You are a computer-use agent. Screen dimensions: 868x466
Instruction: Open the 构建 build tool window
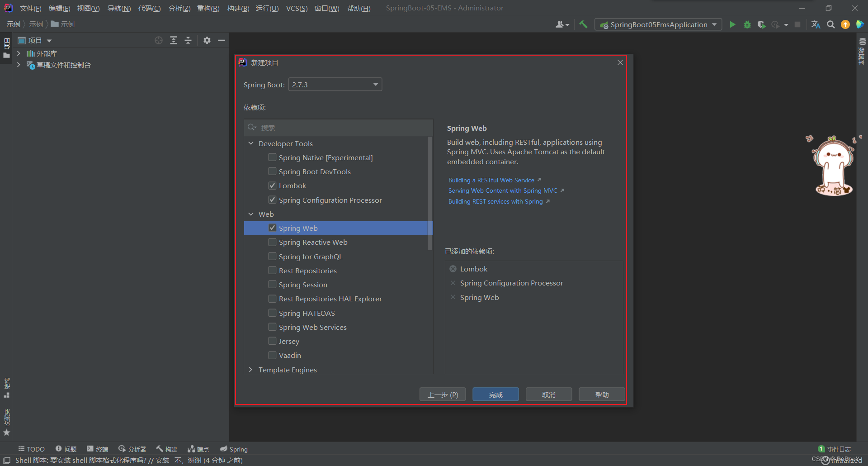tap(167, 449)
